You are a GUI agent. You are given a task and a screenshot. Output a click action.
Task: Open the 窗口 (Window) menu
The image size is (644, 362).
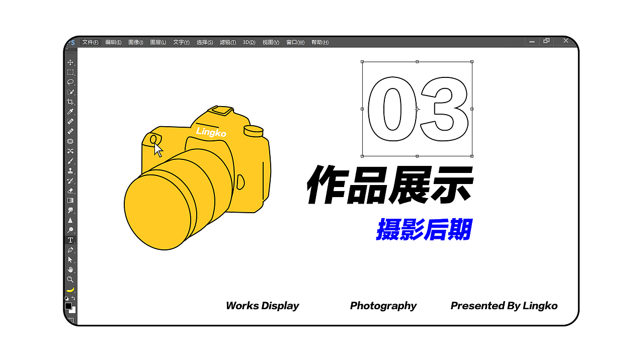pyautogui.click(x=295, y=42)
